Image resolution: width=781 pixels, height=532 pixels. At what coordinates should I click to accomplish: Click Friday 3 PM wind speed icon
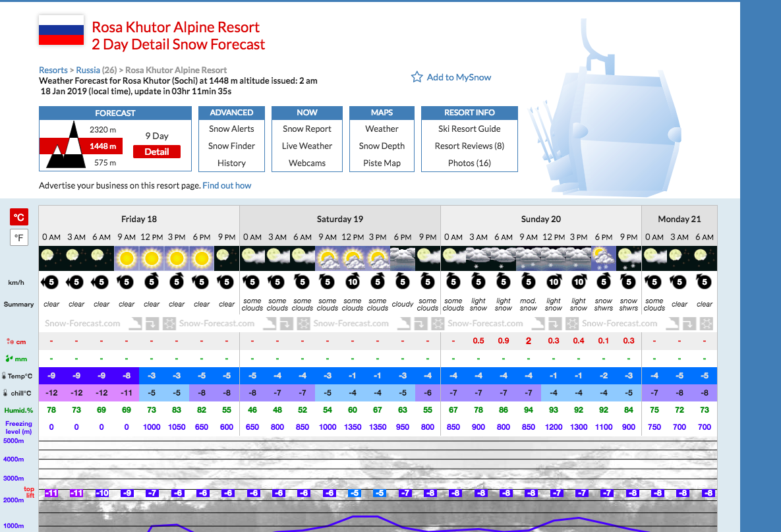177,281
